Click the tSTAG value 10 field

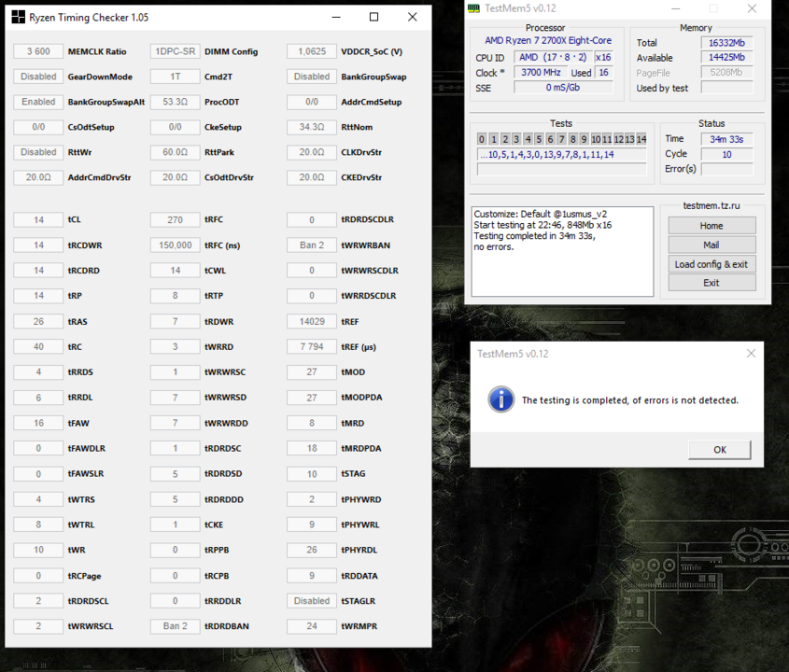(x=312, y=474)
